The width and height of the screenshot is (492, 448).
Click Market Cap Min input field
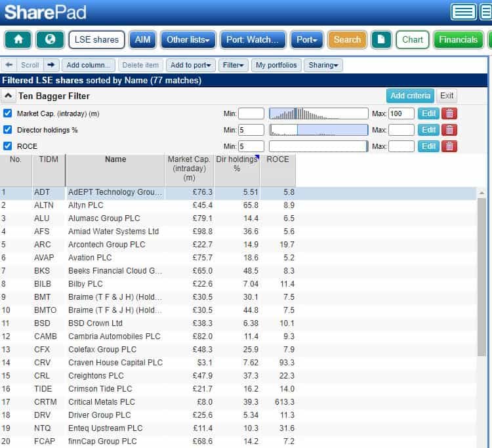click(251, 113)
